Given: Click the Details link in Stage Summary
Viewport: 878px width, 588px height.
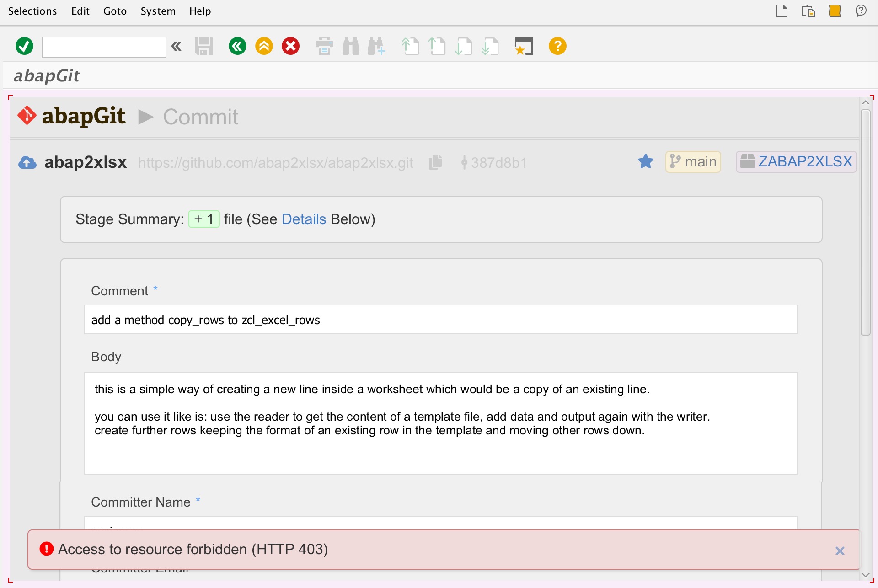Looking at the screenshot, I should [x=303, y=219].
